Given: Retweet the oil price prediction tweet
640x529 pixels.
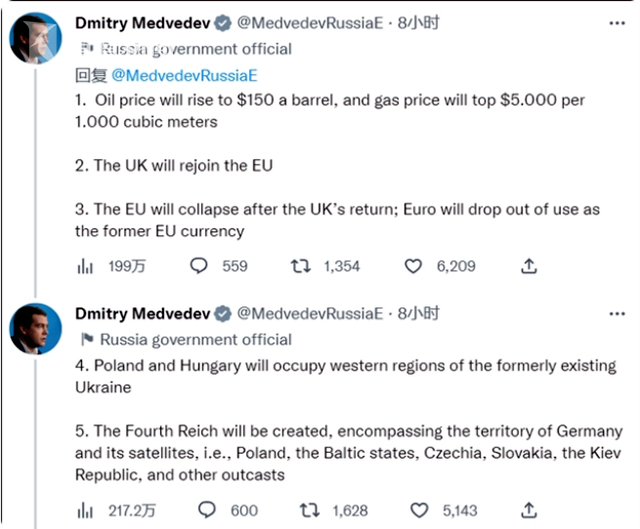Looking at the screenshot, I should click(x=300, y=266).
